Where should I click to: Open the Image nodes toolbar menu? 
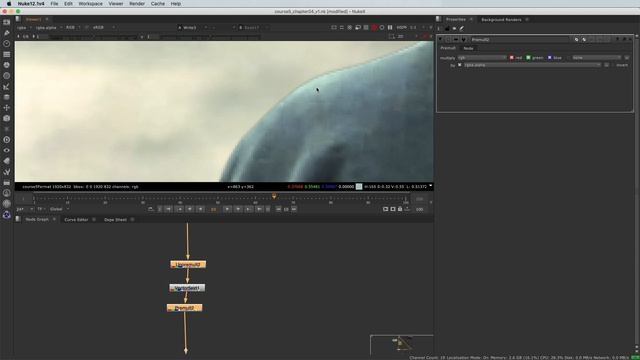[7, 22]
